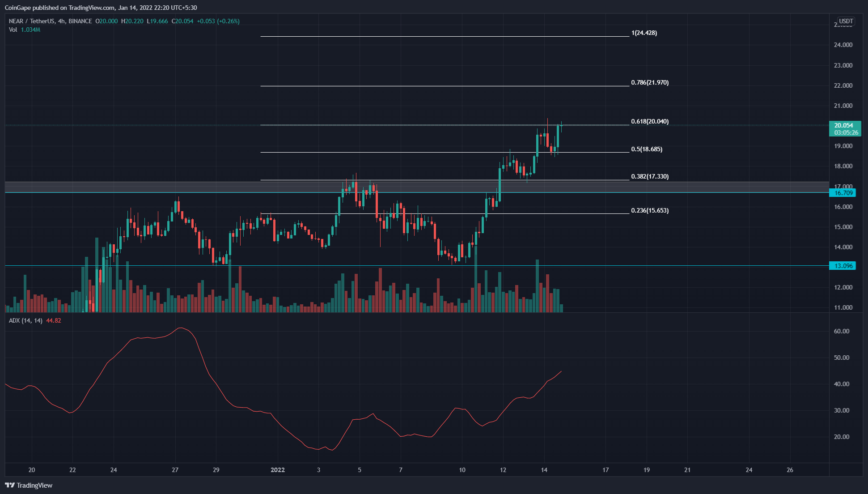This screenshot has width=868, height=494.
Task: Click the 0.5(18.685) Fibonacci label
Action: pyautogui.click(x=647, y=149)
